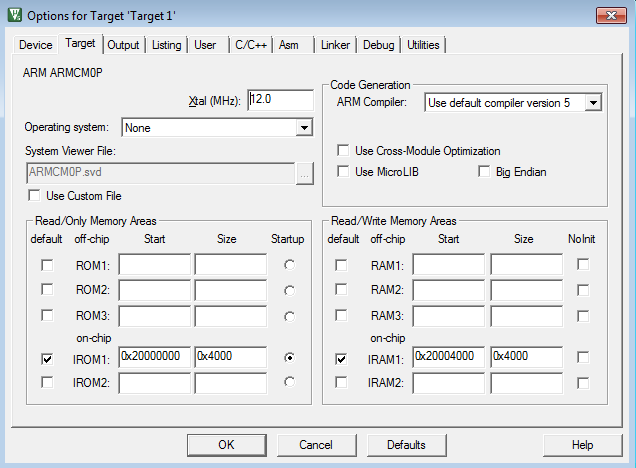Switch to the C/C++ tab
This screenshot has height=468, width=636.
coord(248,45)
